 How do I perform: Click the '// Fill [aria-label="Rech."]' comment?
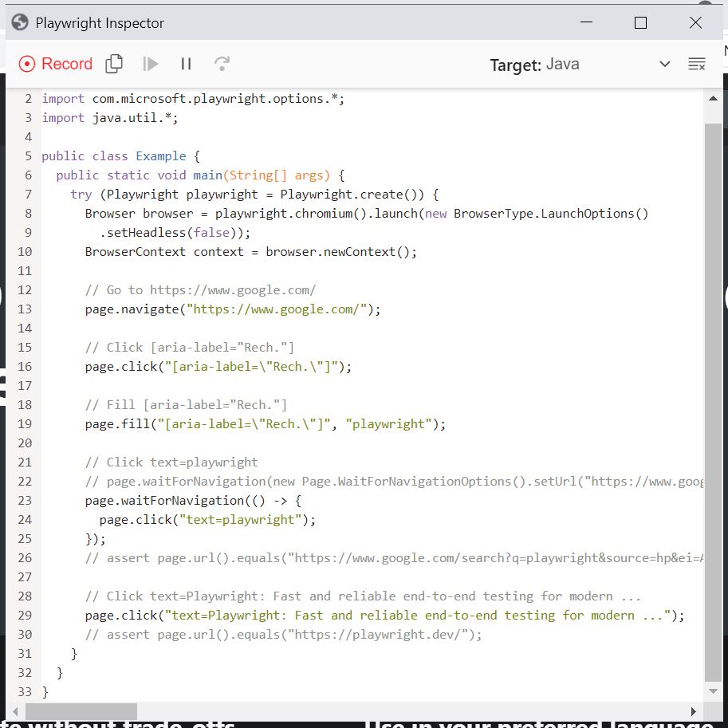186,405
